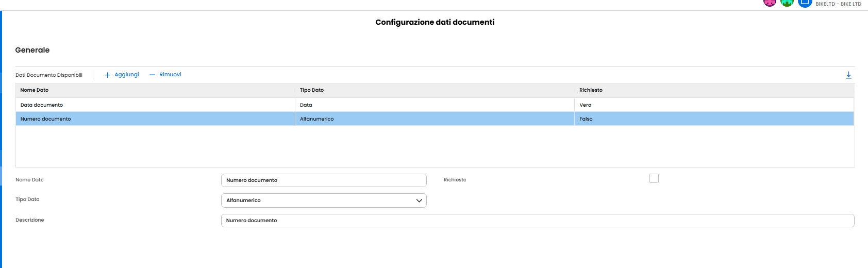
Task: Click the Tipo Dato column header
Action: 312,90
